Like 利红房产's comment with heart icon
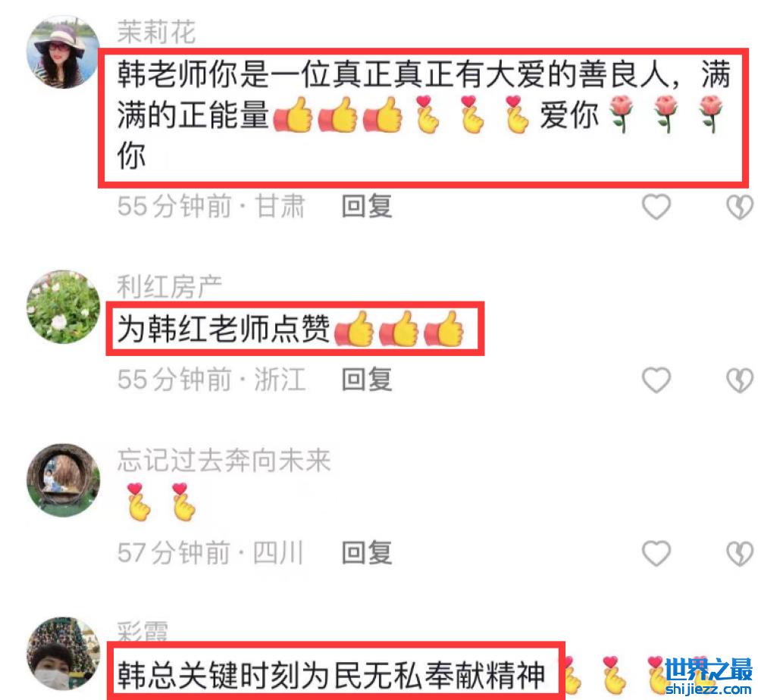 (x=656, y=380)
